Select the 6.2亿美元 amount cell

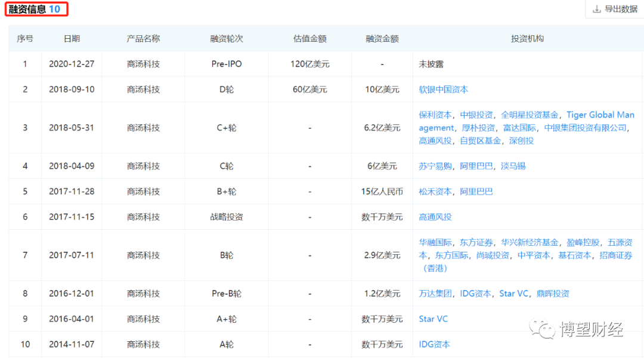pyautogui.click(x=382, y=128)
